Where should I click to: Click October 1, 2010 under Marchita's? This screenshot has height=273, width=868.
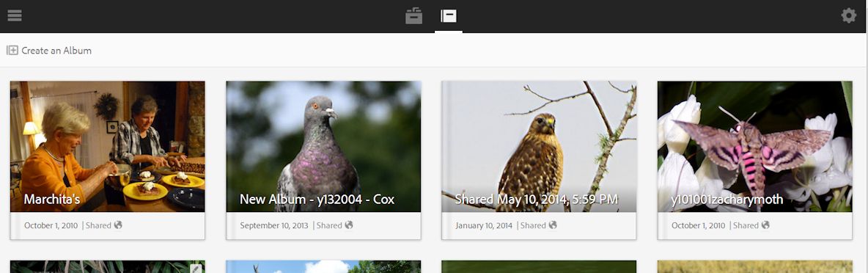(x=51, y=225)
